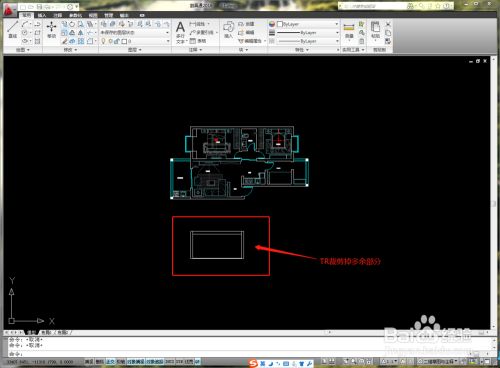Click the Create block (创建) button
The image size is (500, 368).
(x=246, y=24)
